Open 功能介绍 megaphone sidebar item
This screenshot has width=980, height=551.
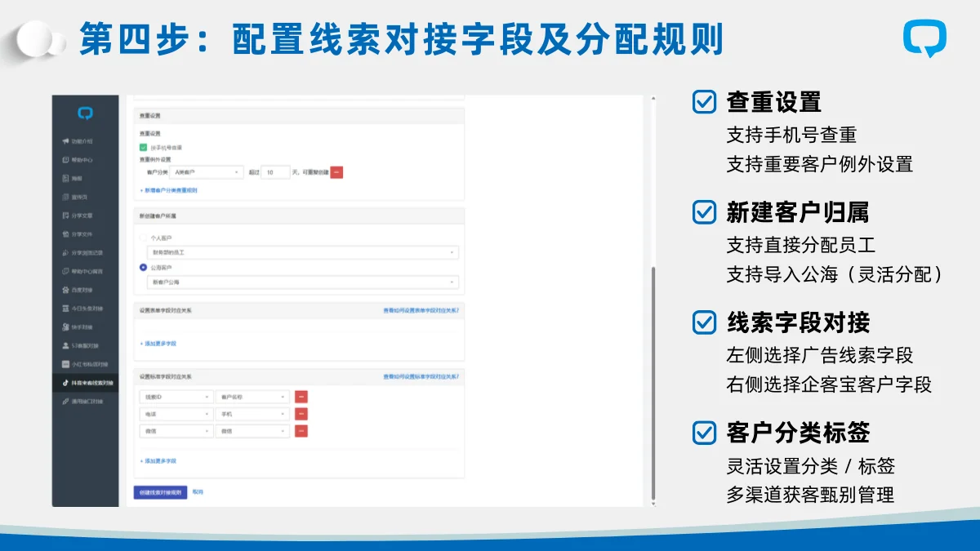[82, 141]
